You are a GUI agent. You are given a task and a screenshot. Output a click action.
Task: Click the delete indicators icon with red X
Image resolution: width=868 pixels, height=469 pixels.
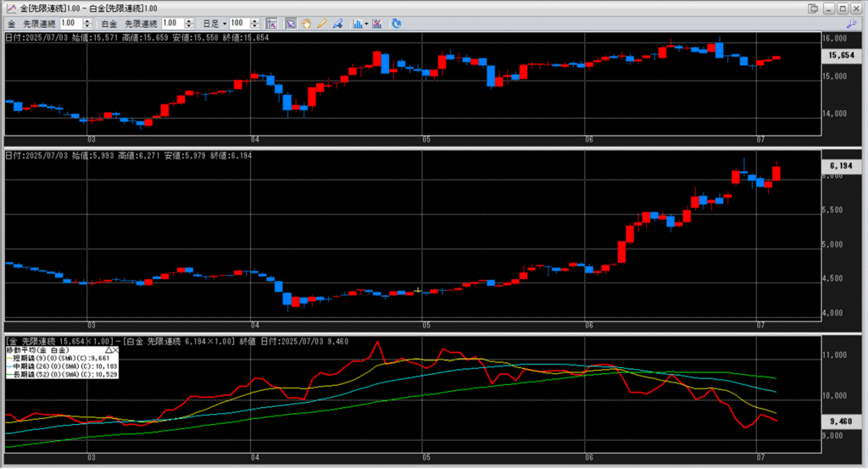click(376, 23)
